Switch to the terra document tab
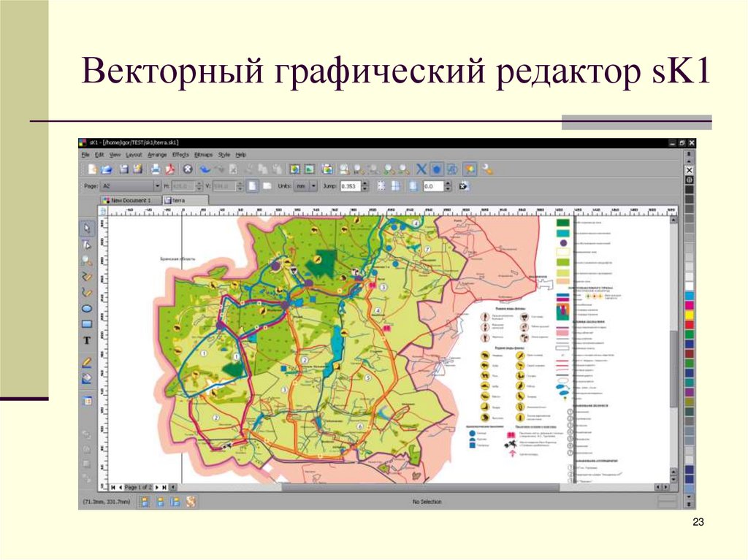Image resolution: width=748 pixels, height=560 pixels. [176, 200]
